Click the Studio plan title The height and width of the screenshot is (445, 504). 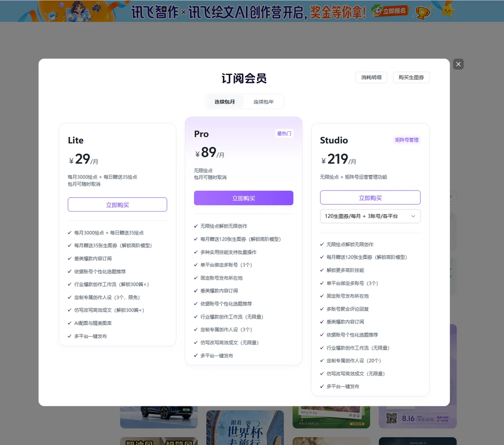[334, 140]
